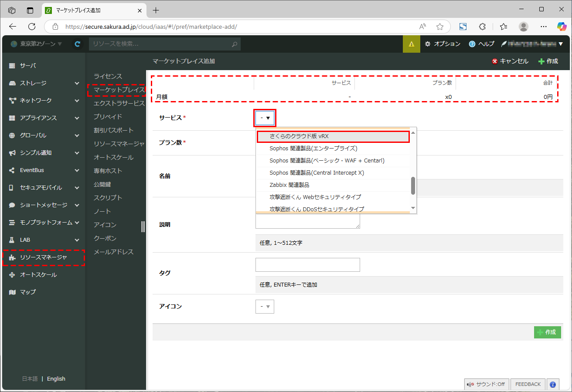Click キャンセル in header
Screen dimensions: 572x392
pos(510,61)
